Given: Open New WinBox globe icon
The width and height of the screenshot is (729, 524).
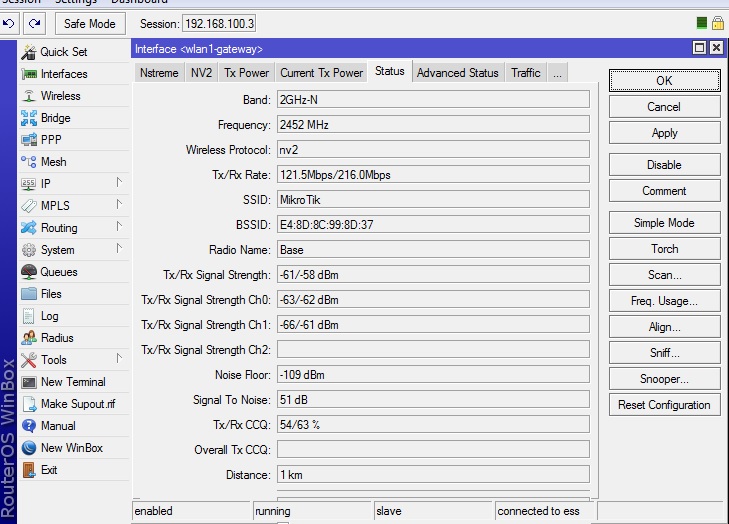Looking at the screenshot, I should (28, 448).
